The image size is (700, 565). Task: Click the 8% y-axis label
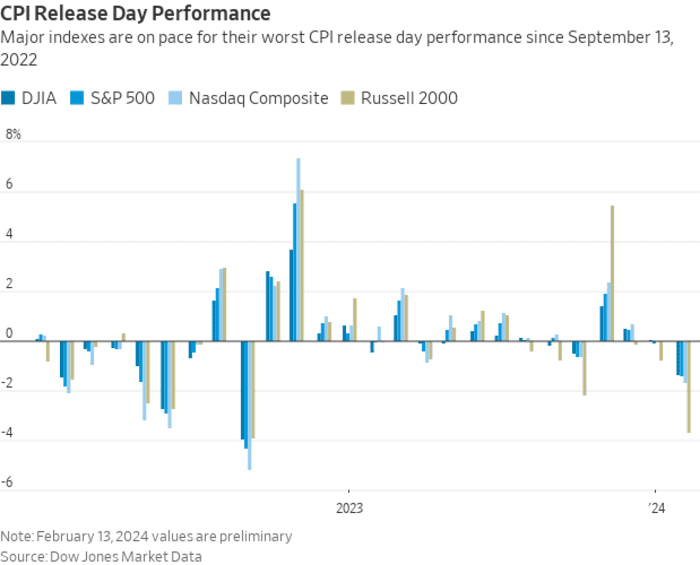coord(13,134)
